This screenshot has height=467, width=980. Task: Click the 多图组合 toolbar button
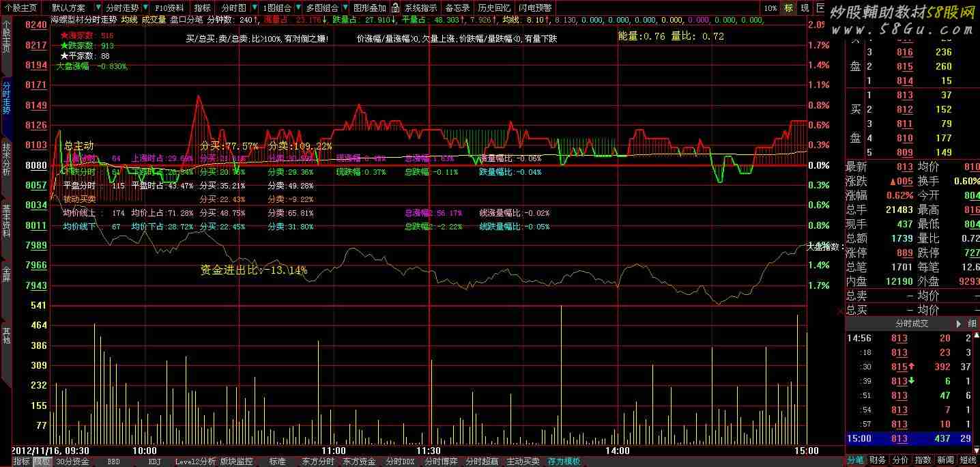pos(321,8)
